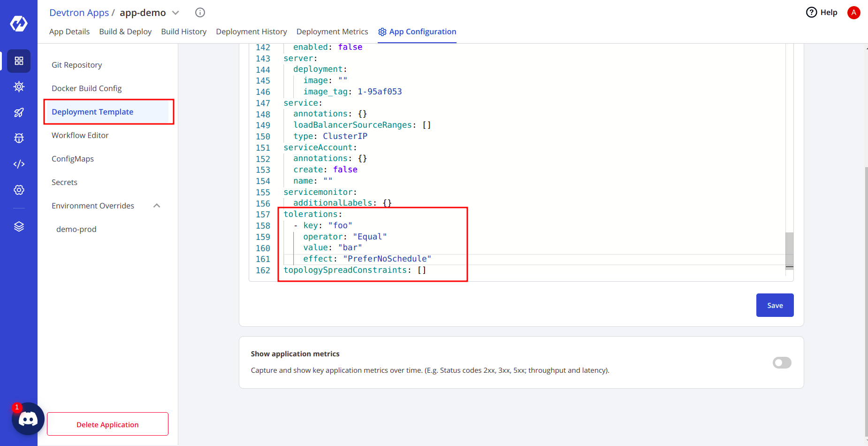The image size is (868, 446).
Task: Open the app-demo dropdown chevron
Action: coord(175,13)
